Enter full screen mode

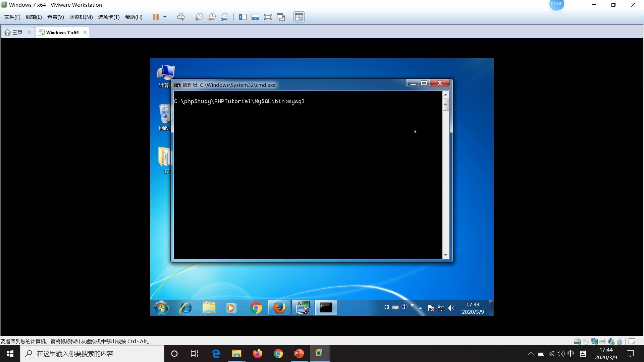pyautogui.click(x=268, y=17)
